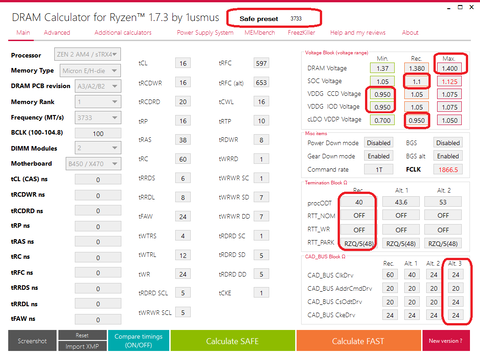This screenshot has height=361, width=480.
Task: Click the tRFC (alt) value 653
Action: click(261, 82)
